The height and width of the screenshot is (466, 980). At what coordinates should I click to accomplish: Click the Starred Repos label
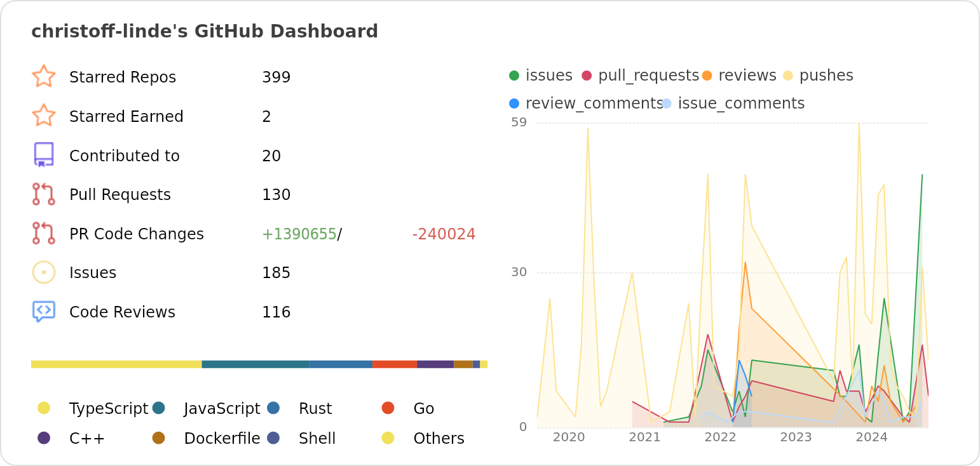[123, 77]
